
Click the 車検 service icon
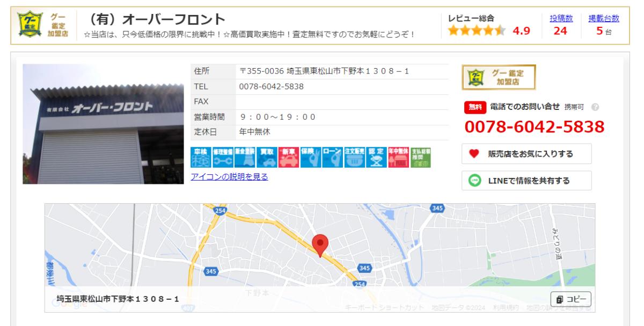click(x=201, y=157)
